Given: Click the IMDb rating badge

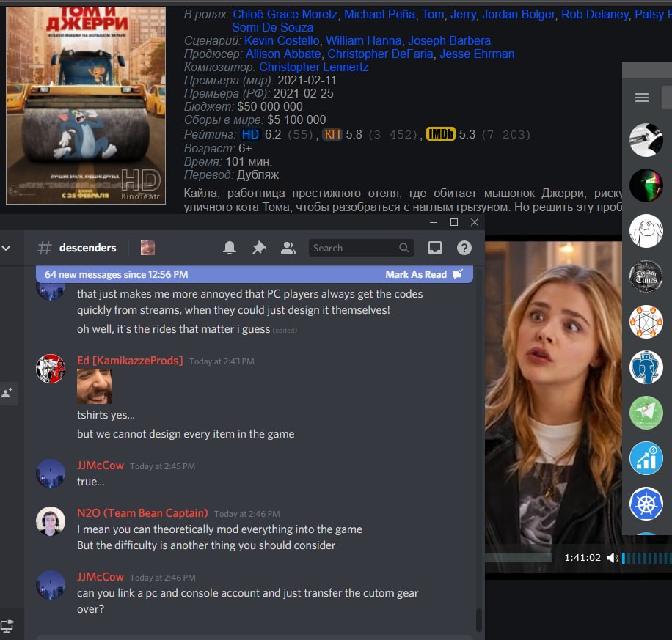Looking at the screenshot, I should (441, 134).
